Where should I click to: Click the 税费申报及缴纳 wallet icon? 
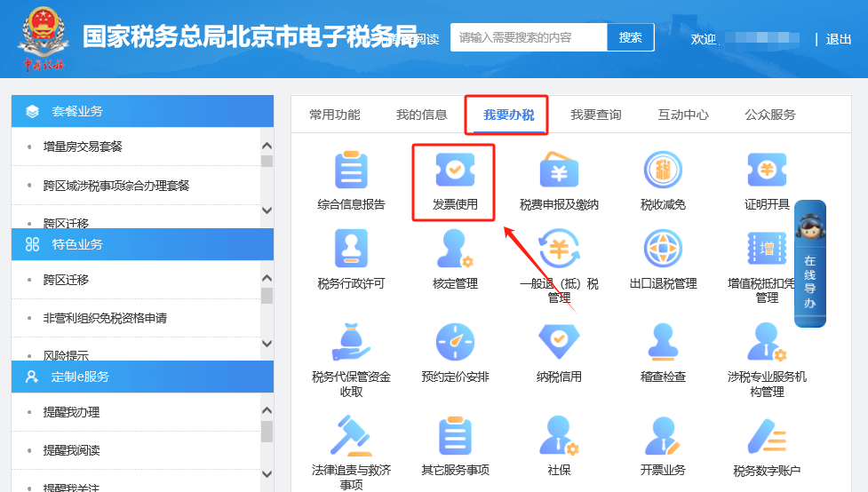coord(559,171)
